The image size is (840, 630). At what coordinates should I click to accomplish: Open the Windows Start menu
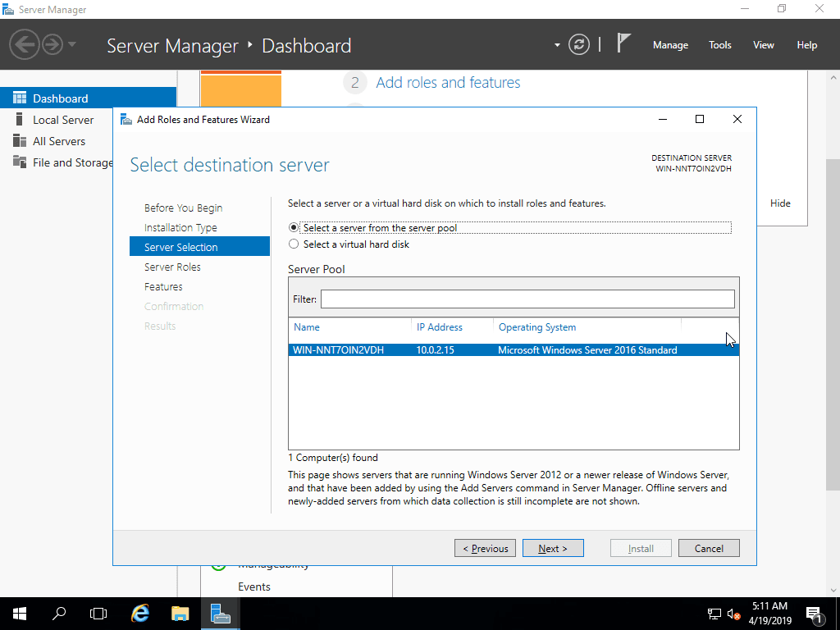20,614
